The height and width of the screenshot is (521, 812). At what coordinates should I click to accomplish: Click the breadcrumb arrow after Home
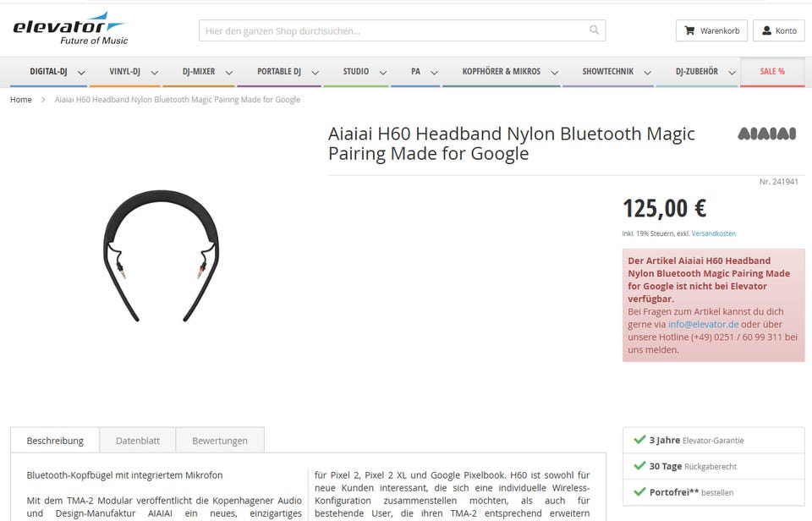(43, 100)
